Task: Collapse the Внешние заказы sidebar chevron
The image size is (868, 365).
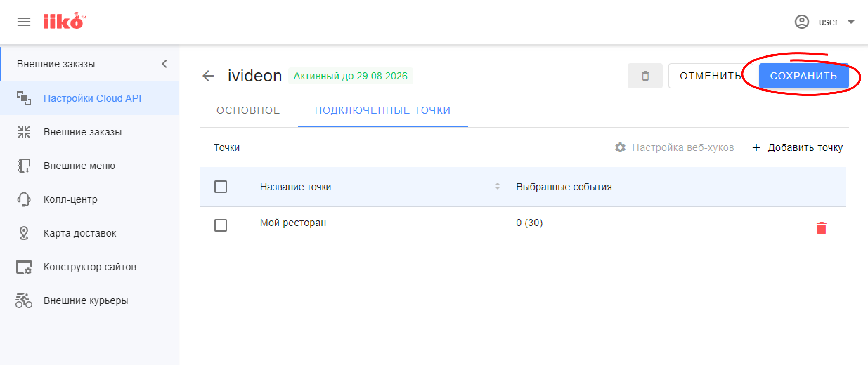Action: click(x=164, y=64)
